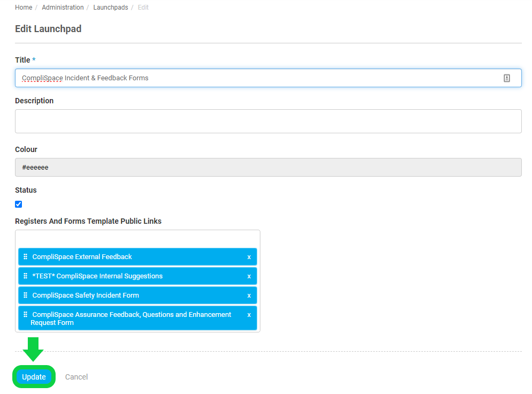The height and width of the screenshot is (394, 532).
Task: Open the Colour picker field #eeeeee
Action: (268, 167)
